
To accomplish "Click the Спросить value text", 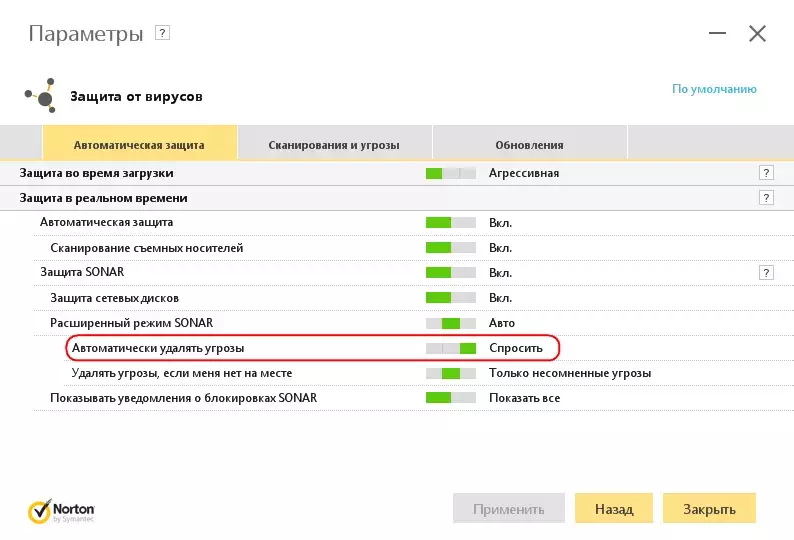I will 515,348.
